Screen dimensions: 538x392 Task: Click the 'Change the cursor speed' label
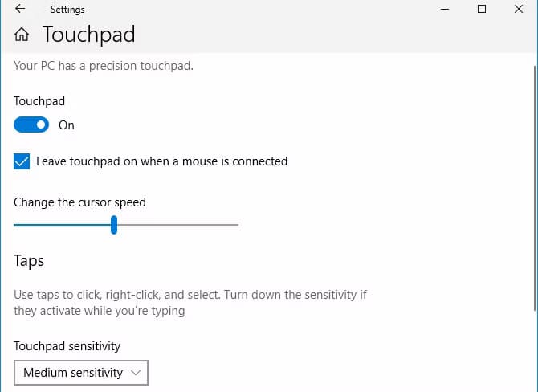(79, 202)
